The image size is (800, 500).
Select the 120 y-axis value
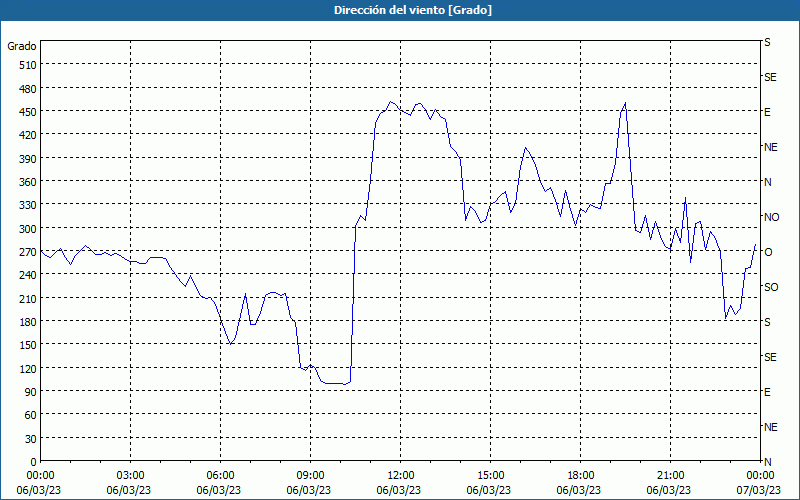click(x=28, y=368)
